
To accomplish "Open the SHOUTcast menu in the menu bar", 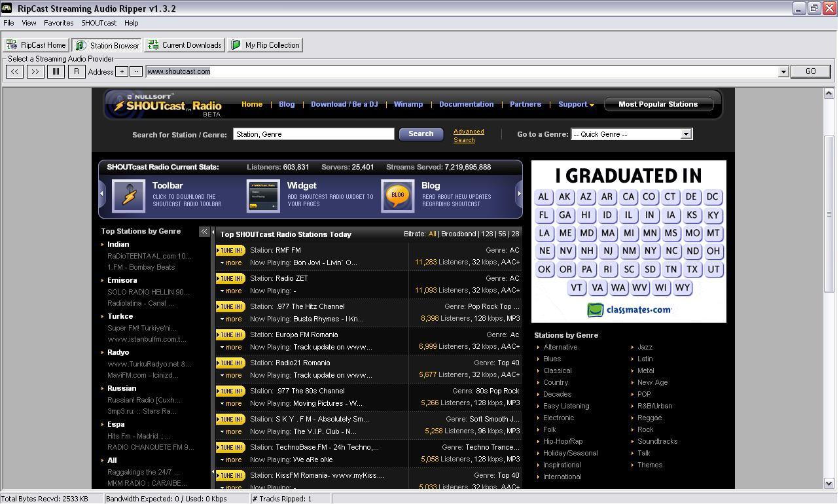I will [99, 23].
